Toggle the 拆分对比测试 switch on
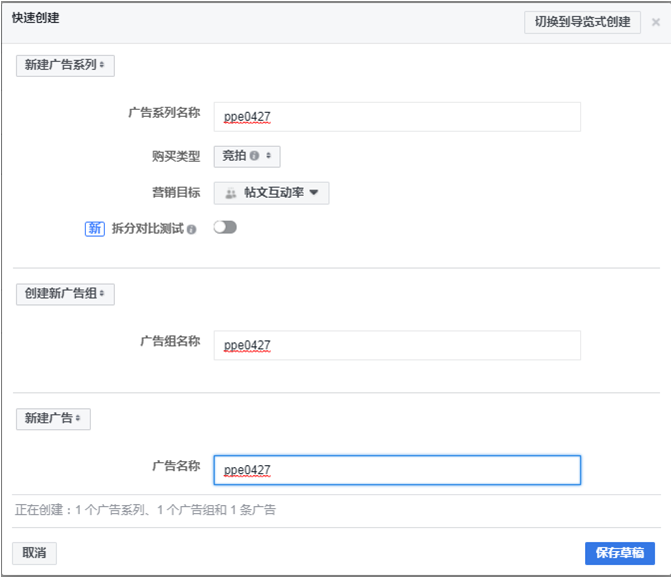The image size is (672, 578). [x=225, y=227]
